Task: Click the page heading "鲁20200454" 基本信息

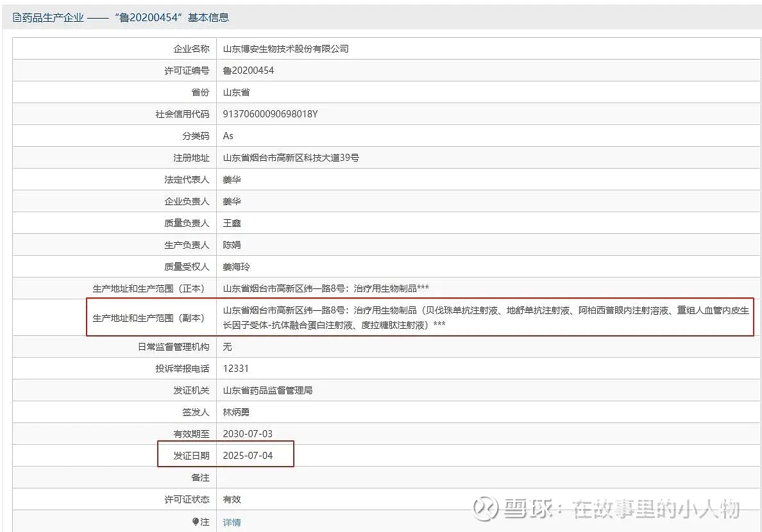Action: pos(172,17)
